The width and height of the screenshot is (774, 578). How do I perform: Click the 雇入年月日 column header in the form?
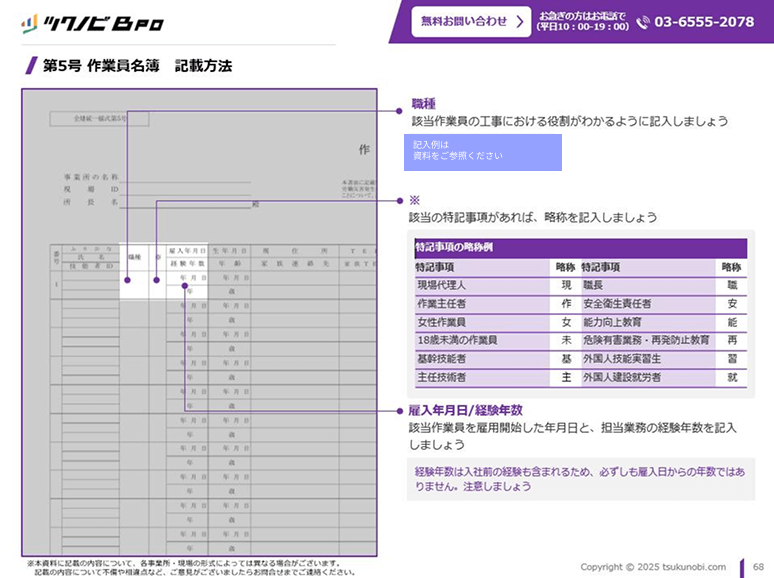pyautogui.click(x=187, y=251)
